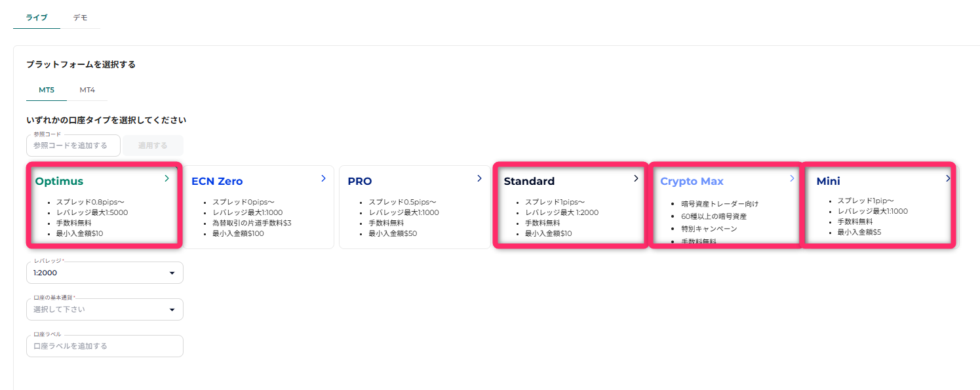Viewport: 980px width, 390px height.
Task: Select the ECN Zero account type title
Action: click(217, 182)
